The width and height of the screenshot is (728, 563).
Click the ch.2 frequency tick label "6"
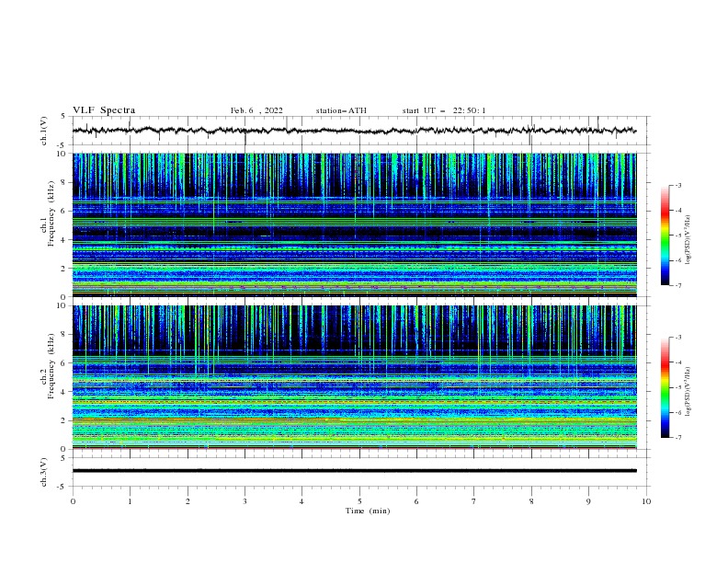point(63,363)
